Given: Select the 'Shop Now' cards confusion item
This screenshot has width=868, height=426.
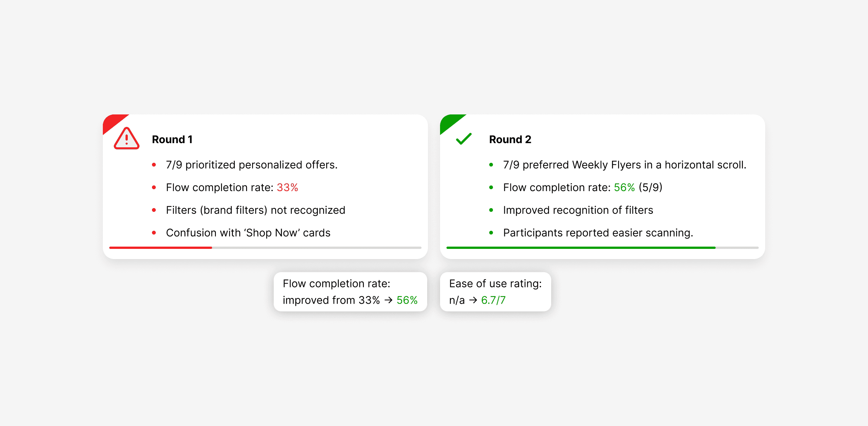Looking at the screenshot, I should pyautogui.click(x=248, y=233).
